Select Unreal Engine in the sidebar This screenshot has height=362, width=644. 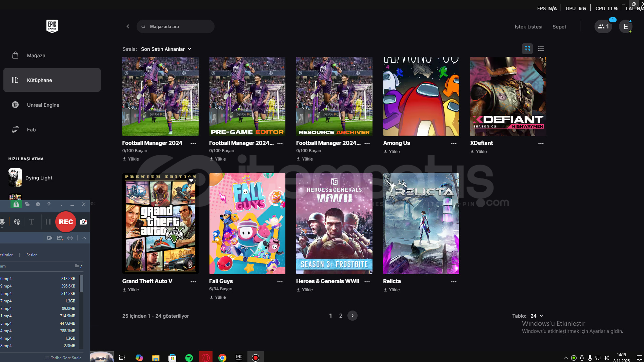click(43, 105)
